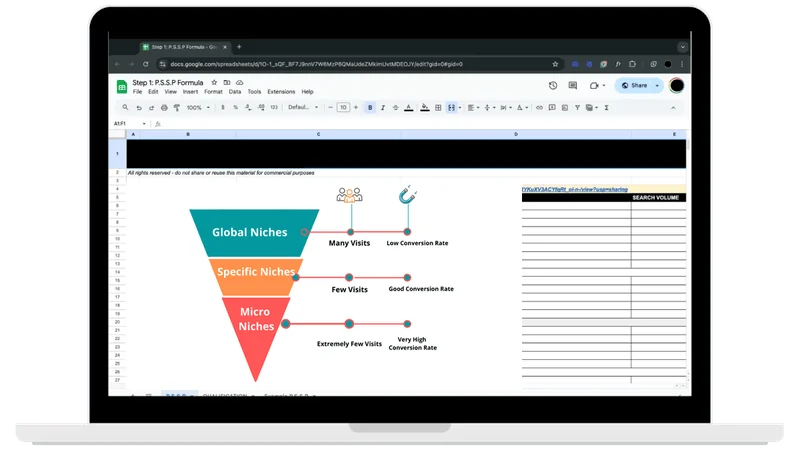
Task: Start a Meet call camera icon
Action: click(x=594, y=86)
